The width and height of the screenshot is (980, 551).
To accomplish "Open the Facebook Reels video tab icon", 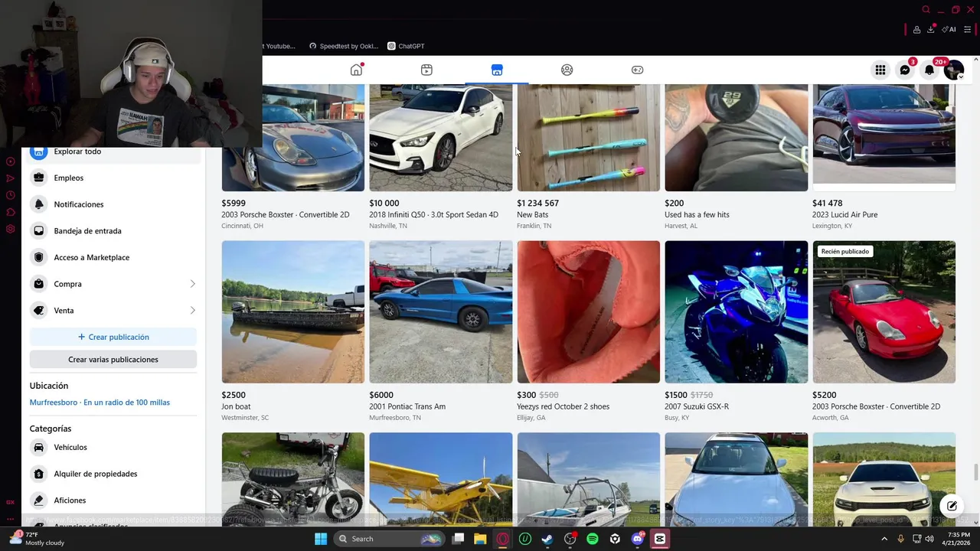I will click(x=426, y=70).
